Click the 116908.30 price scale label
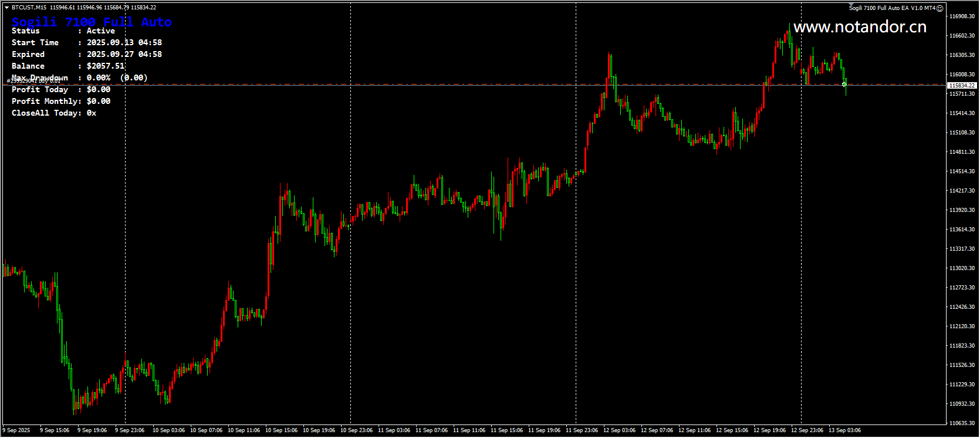 [962, 16]
